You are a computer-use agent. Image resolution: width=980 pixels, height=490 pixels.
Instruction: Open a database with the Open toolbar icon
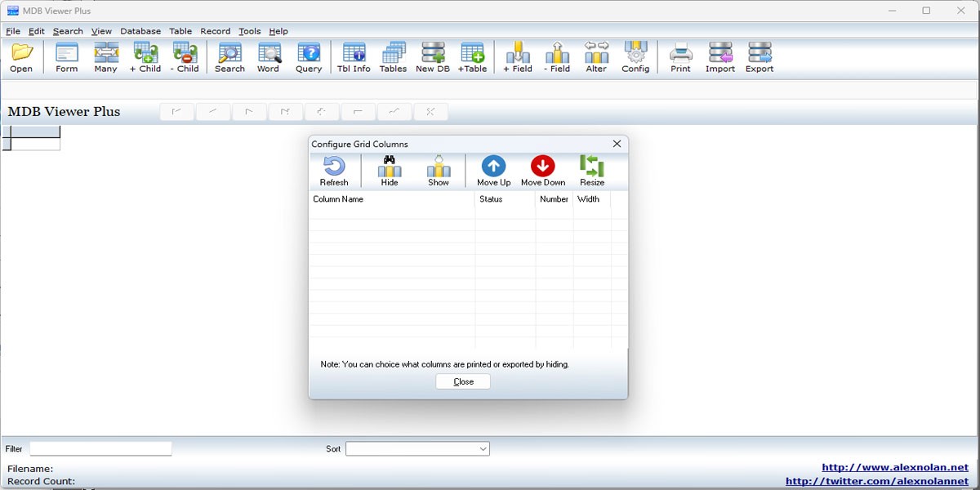point(21,57)
